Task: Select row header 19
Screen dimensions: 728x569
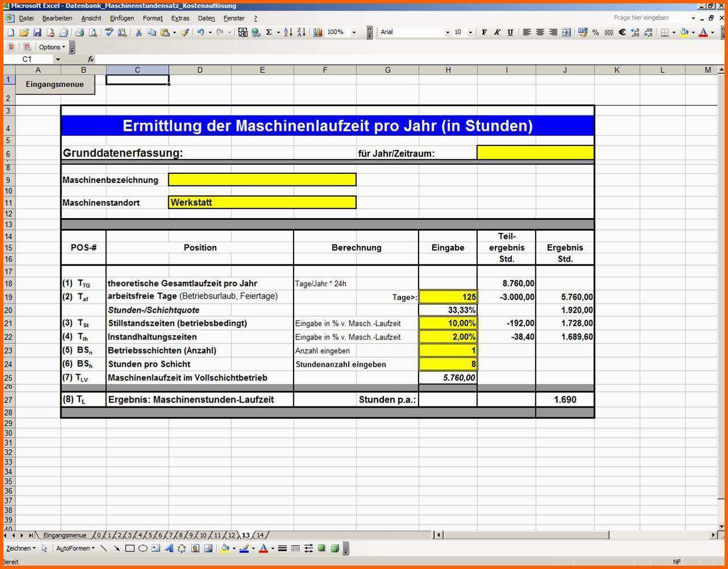Action: 9,297
